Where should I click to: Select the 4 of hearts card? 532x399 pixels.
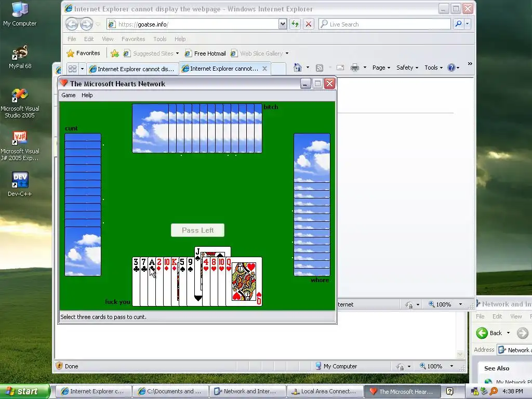click(206, 282)
